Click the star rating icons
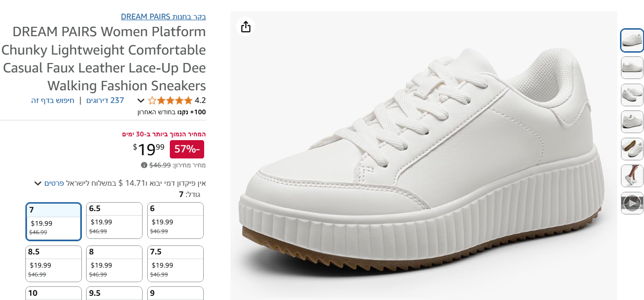Image resolution: width=644 pixels, height=300 pixels. coord(170,100)
